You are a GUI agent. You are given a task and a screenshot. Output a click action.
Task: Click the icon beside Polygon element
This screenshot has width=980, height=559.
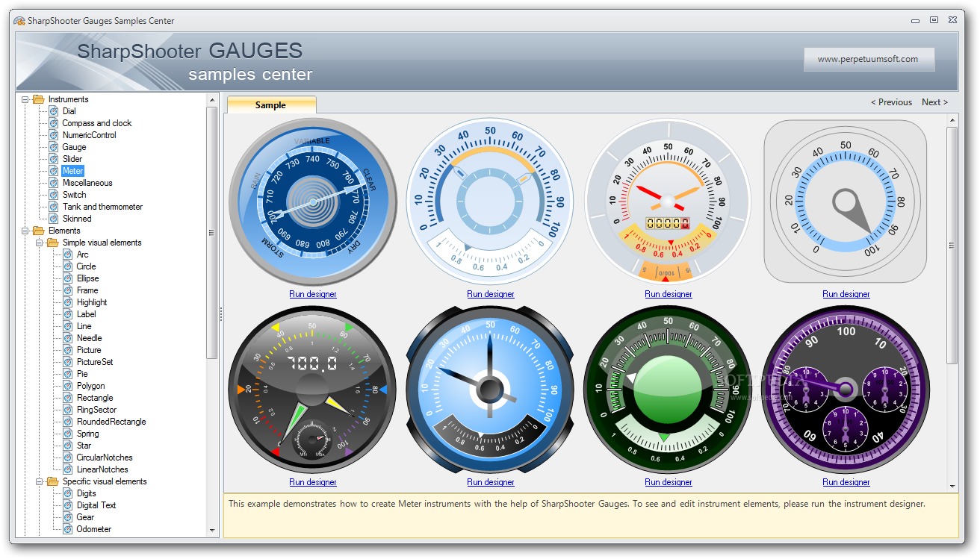point(68,386)
